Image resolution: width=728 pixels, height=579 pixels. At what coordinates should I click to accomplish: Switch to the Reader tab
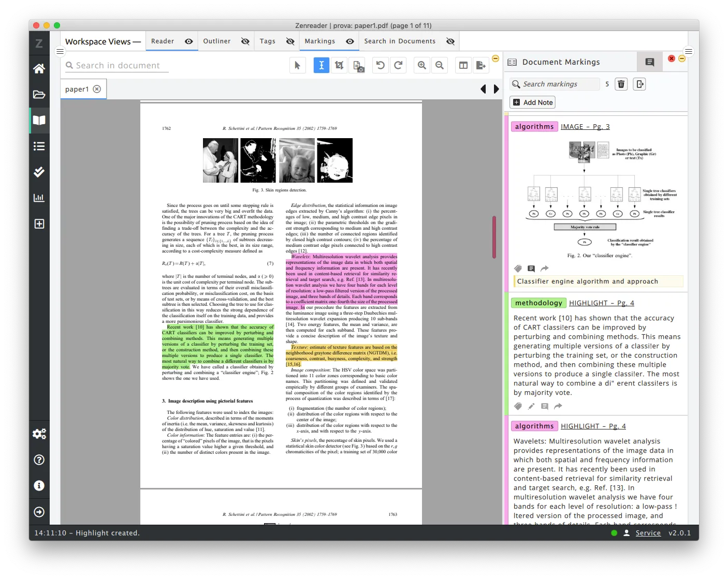point(162,41)
